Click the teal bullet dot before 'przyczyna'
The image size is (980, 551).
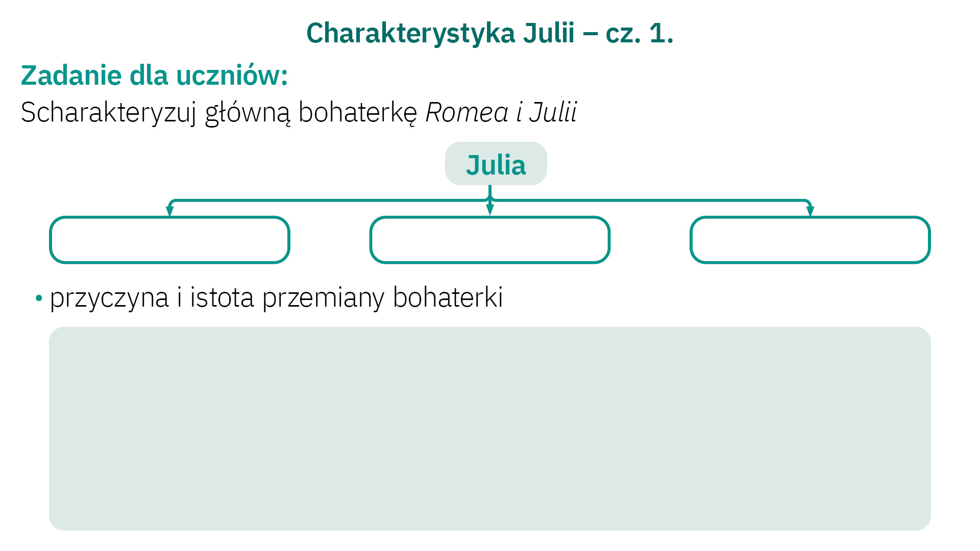point(39,298)
